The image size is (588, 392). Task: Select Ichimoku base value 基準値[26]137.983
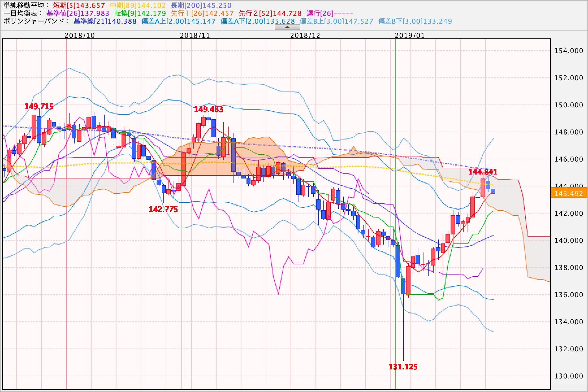tap(78, 14)
